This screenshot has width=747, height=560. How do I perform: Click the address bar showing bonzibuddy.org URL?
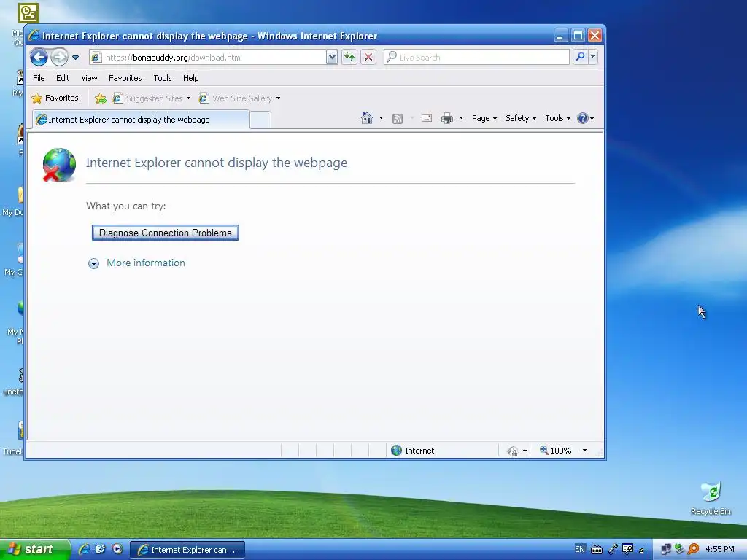207,58
